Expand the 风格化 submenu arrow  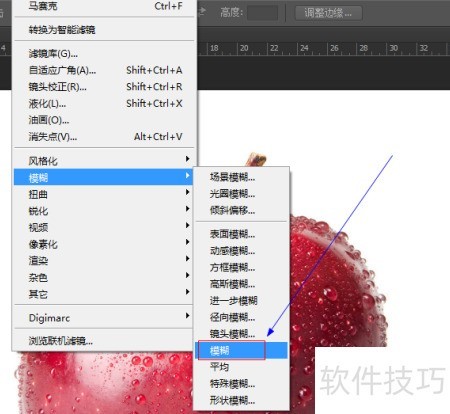pos(188,159)
